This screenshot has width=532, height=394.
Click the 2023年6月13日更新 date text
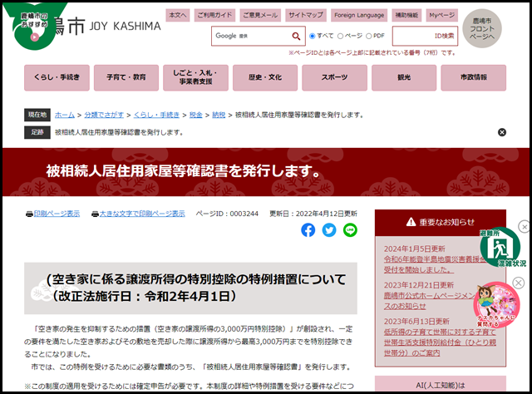click(x=416, y=322)
